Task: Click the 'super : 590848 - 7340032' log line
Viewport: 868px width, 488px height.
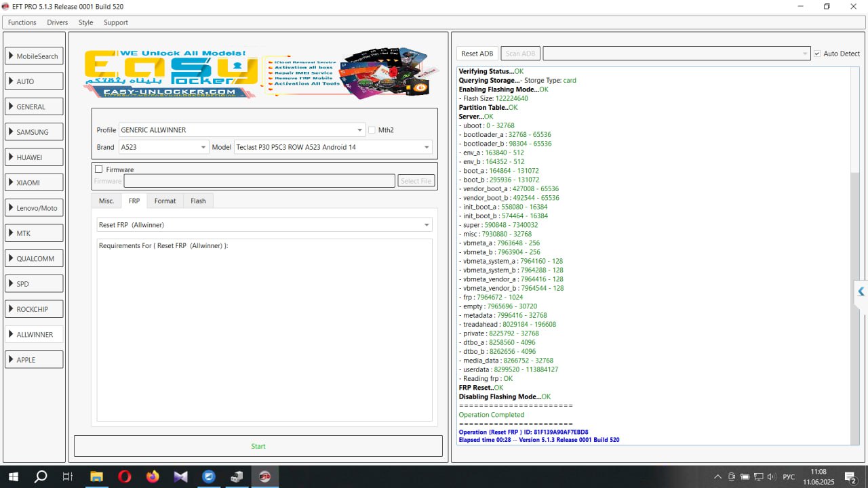Action: (x=498, y=225)
